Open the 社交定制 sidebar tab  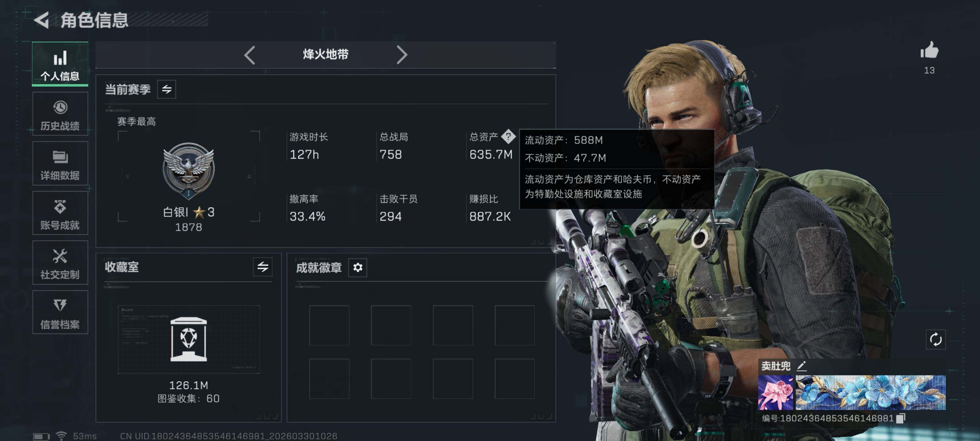pyautogui.click(x=60, y=262)
